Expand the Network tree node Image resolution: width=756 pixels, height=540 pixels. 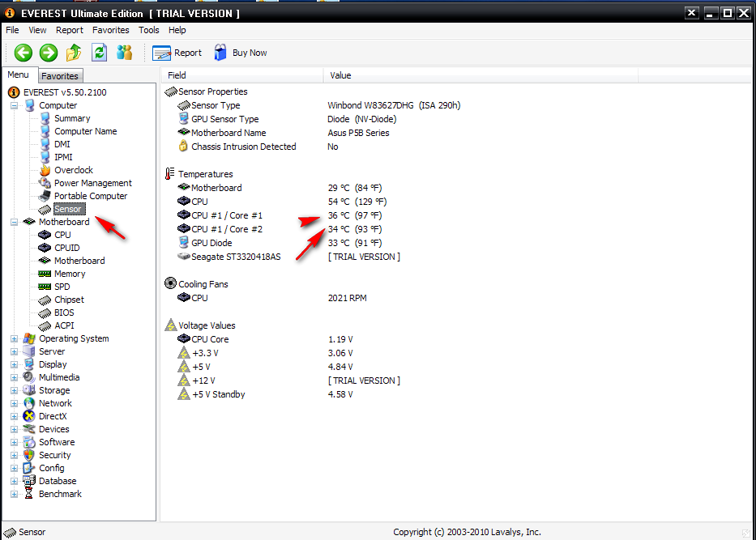point(14,404)
